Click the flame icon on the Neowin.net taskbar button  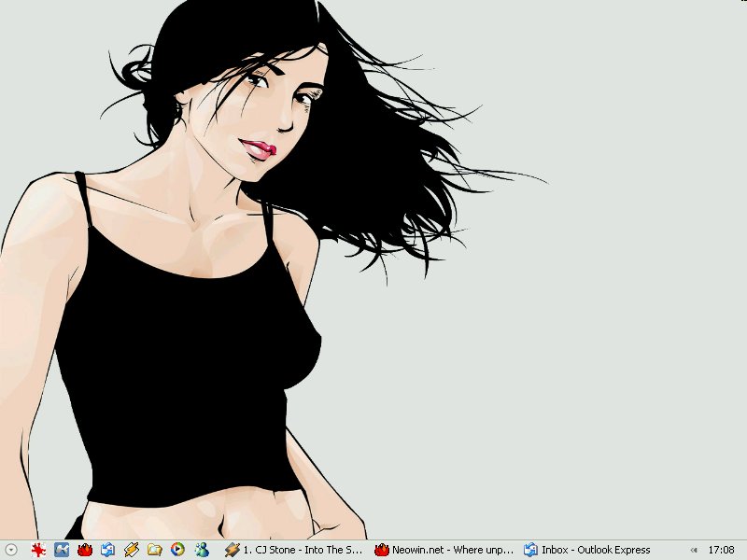[382, 550]
